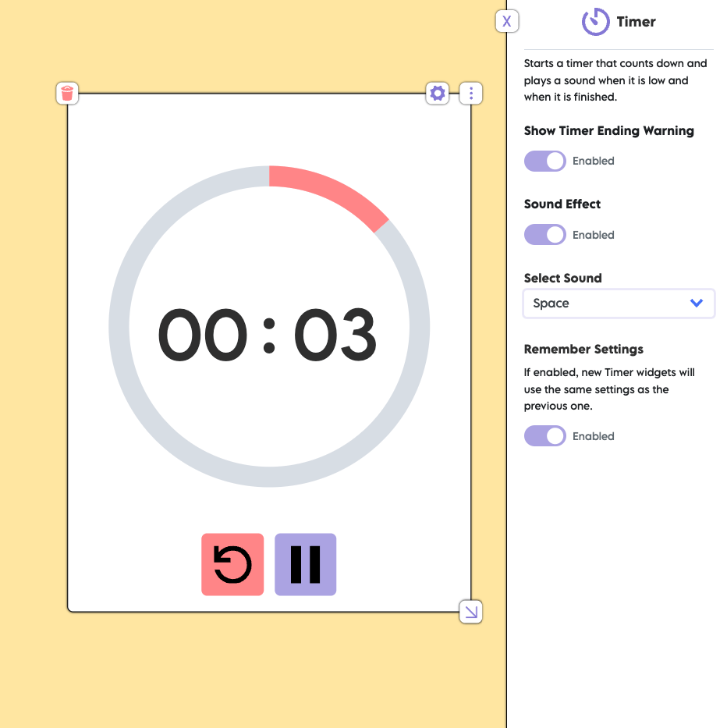This screenshot has width=727, height=728.
Task: Restart the countdown with the reset icon
Action: (232, 563)
